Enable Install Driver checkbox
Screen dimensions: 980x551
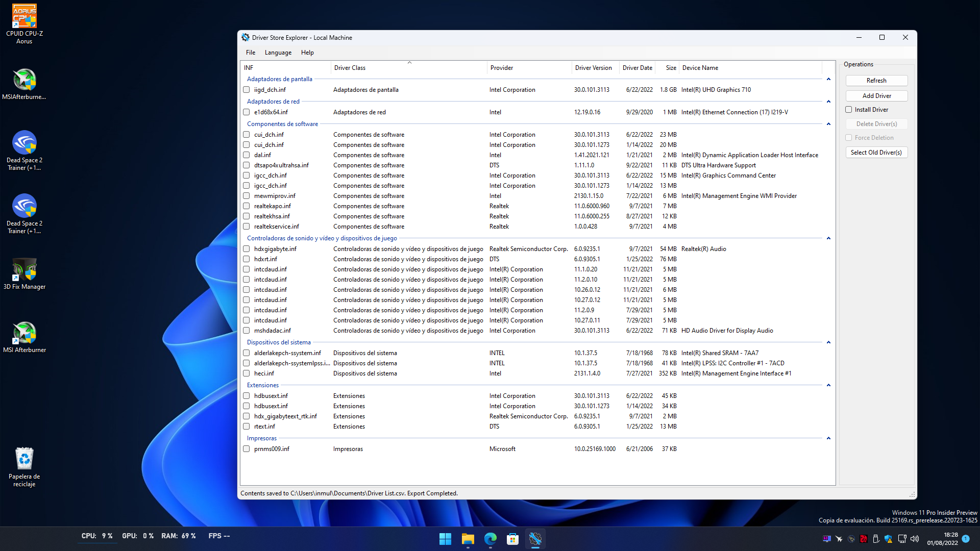tap(849, 110)
